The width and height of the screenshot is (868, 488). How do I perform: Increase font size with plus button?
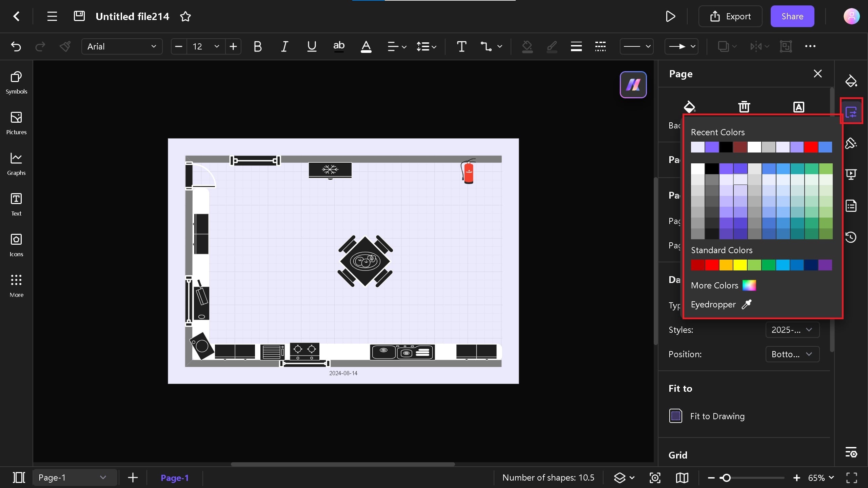(233, 46)
